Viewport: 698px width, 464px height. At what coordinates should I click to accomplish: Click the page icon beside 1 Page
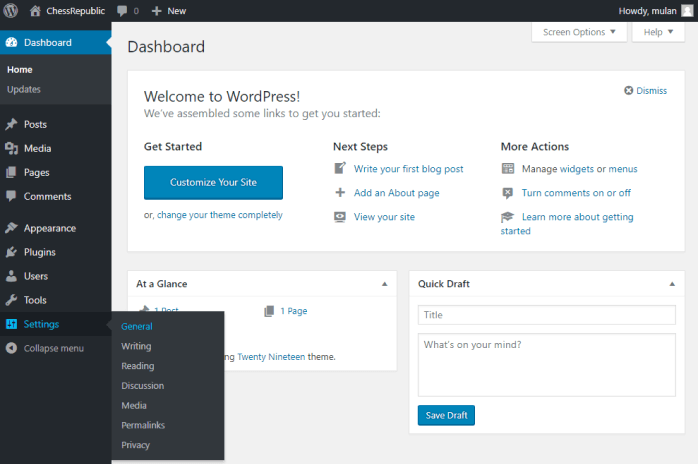pyautogui.click(x=269, y=311)
